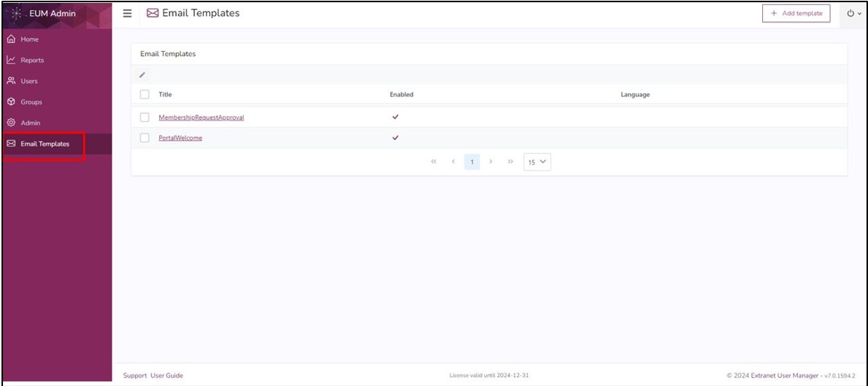The image size is (868, 386).
Task: Click the Add template button
Action: (796, 13)
